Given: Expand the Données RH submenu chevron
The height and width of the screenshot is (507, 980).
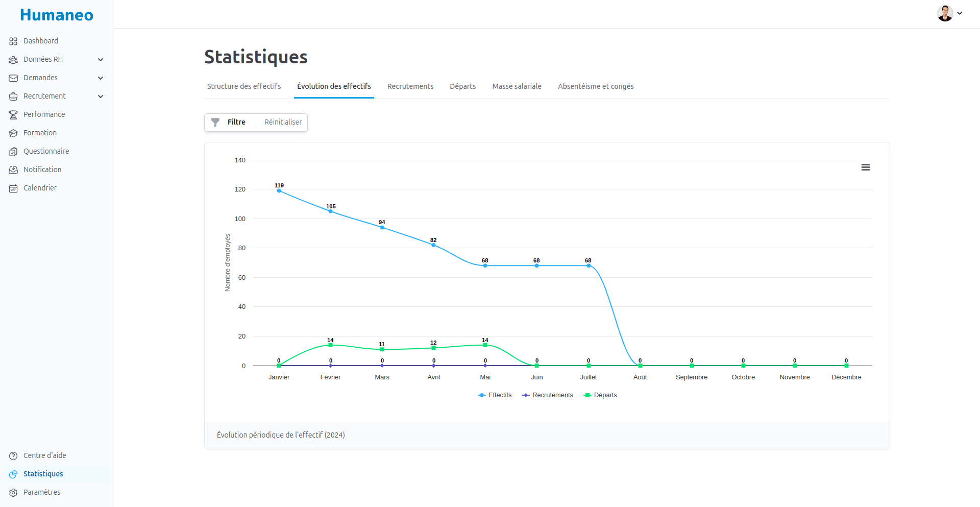Looking at the screenshot, I should click(x=101, y=60).
